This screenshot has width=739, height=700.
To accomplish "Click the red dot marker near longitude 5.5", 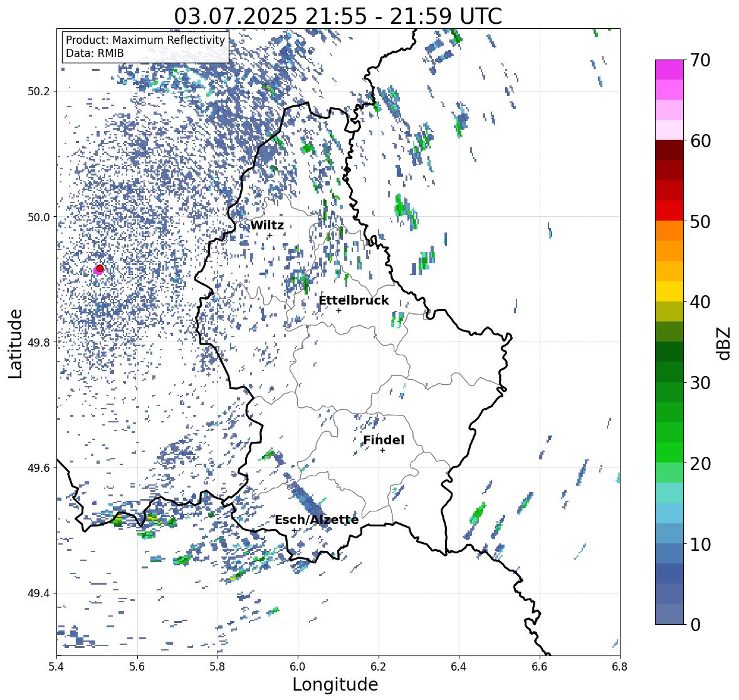I will click(x=100, y=268).
